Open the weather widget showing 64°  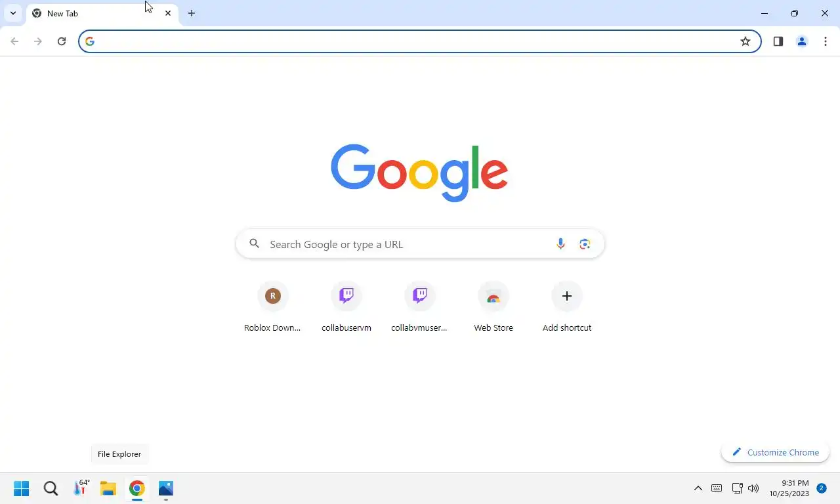pos(81,488)
